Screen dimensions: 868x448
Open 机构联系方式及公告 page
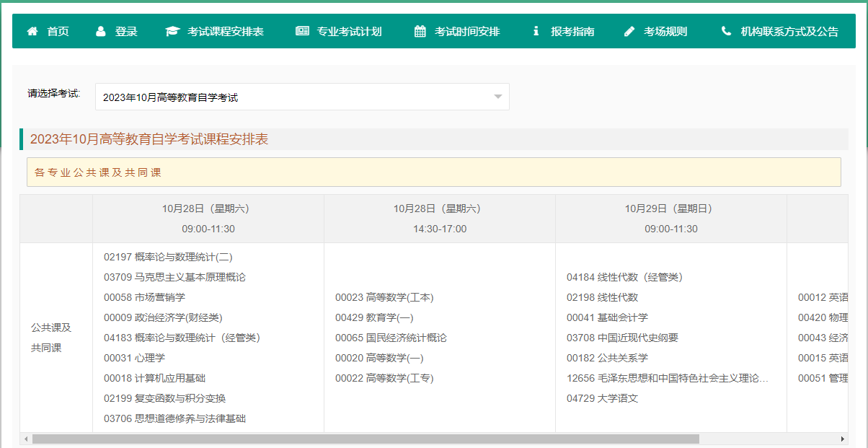(x=789, y=32)
